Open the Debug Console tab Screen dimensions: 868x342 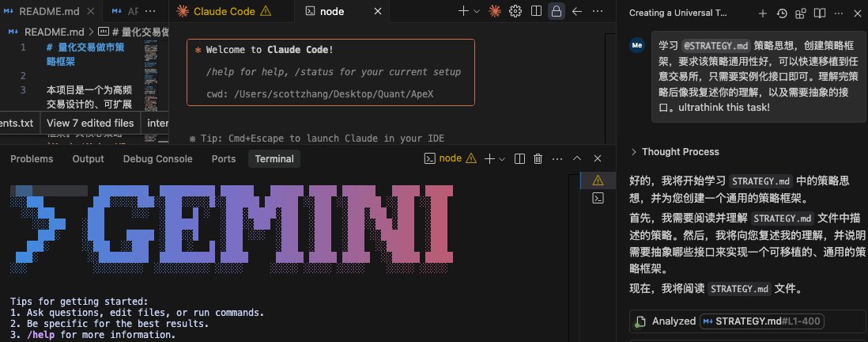[x=157, y=158]
